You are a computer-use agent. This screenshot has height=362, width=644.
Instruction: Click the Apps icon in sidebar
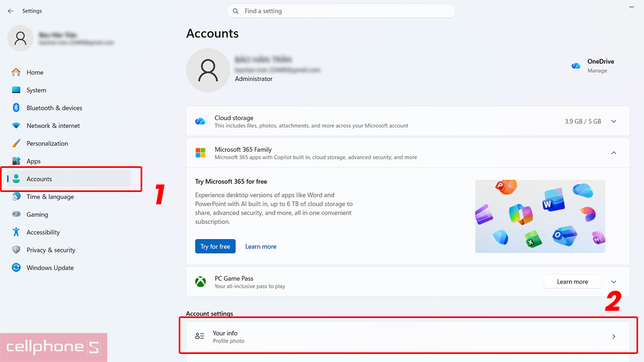tap(16, 161)
